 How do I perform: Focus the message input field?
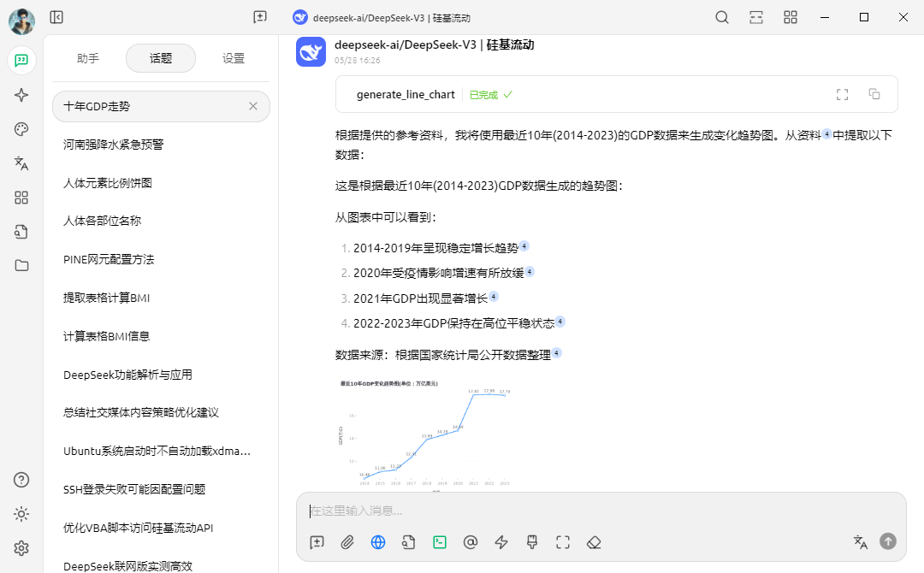pyautogui.click(x=601, y=511)
